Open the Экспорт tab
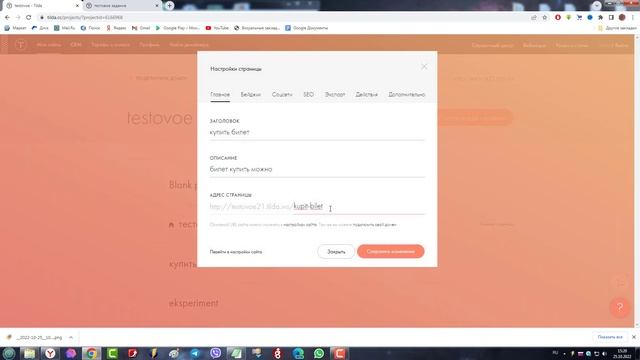 (335, 95)
